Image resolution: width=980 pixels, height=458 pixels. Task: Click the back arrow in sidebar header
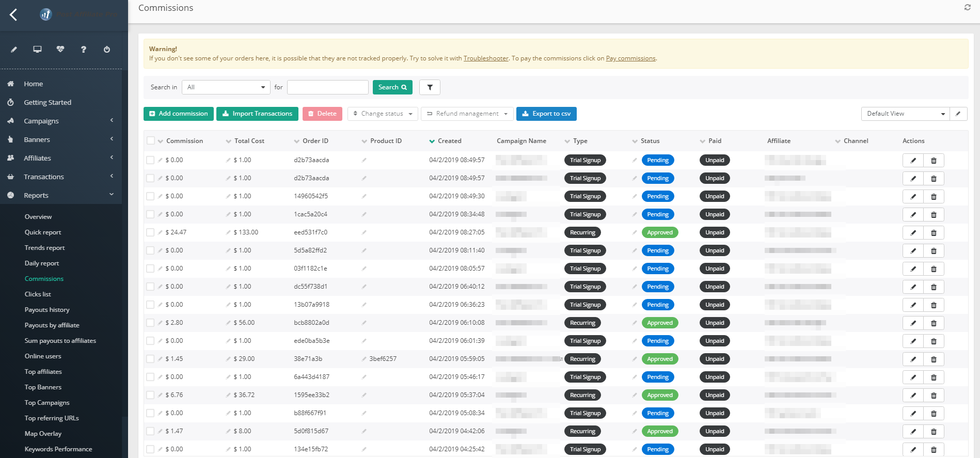tap(13, 15)
